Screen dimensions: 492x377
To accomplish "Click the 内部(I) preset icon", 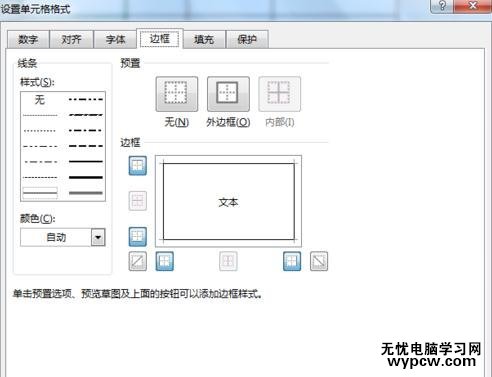I will [279, 94].
